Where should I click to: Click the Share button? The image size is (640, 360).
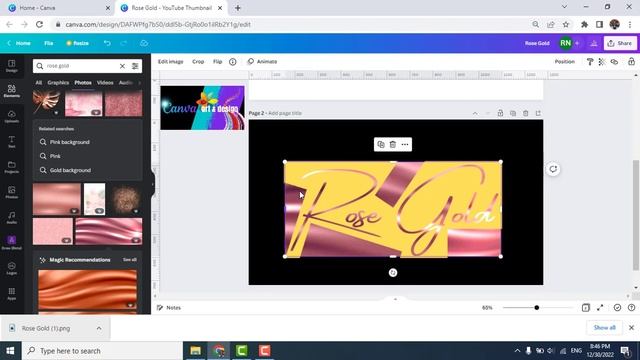[620, 43]
